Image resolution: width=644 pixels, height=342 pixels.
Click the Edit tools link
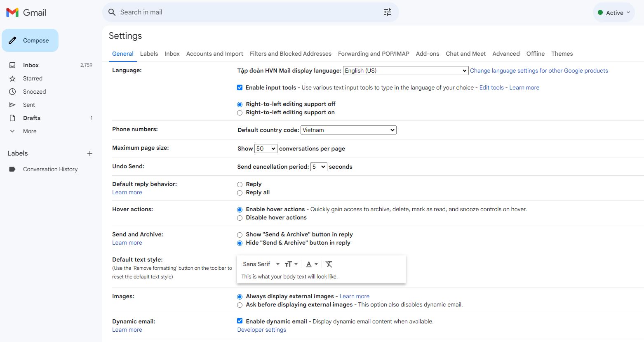tap(491, 87)
